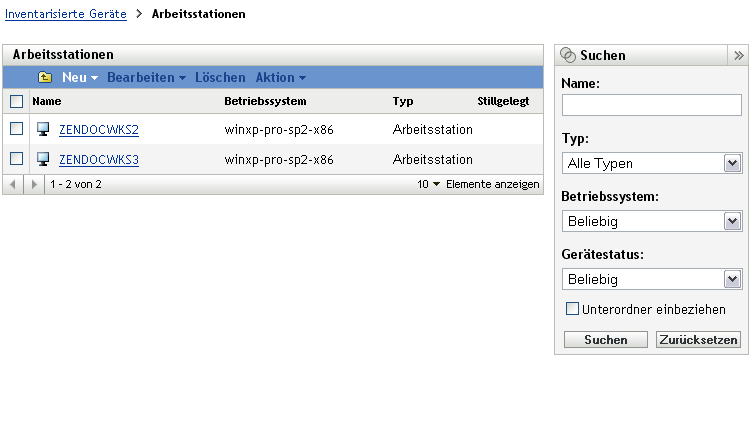Enable Unterordner einbeziehen option
Screen dimensions: 754x430
tap(573, 309)
